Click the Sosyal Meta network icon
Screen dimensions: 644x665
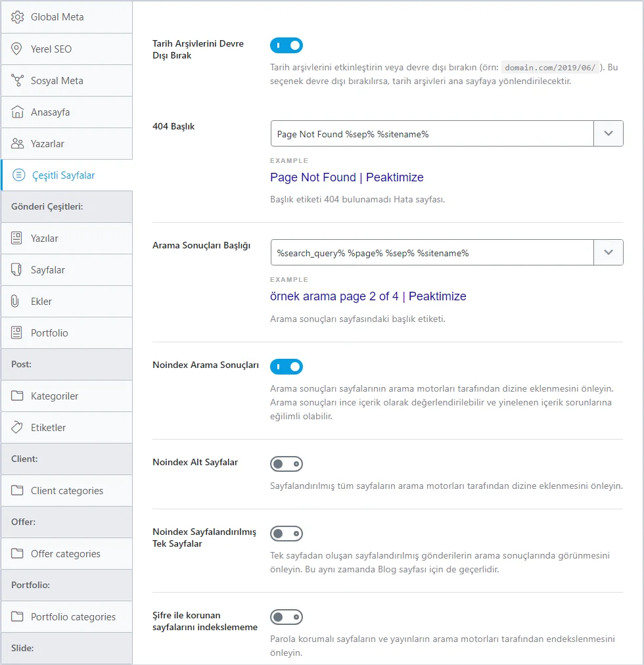[17, 81]
